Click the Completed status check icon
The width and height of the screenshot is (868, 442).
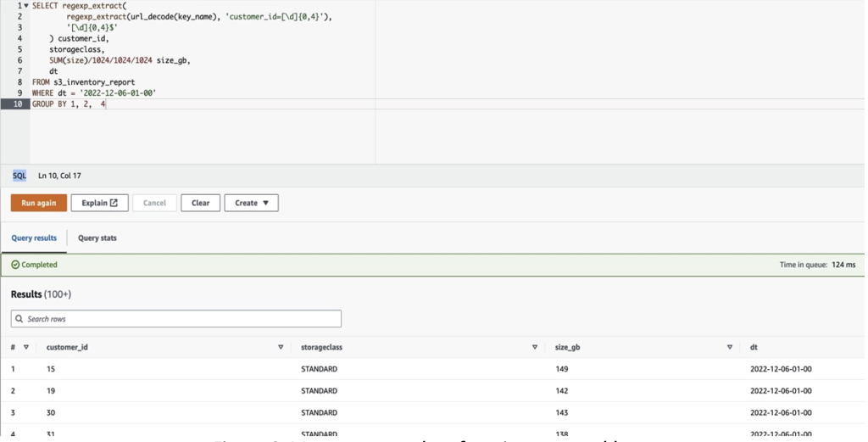pyautogui.click(x=15, y=265)
